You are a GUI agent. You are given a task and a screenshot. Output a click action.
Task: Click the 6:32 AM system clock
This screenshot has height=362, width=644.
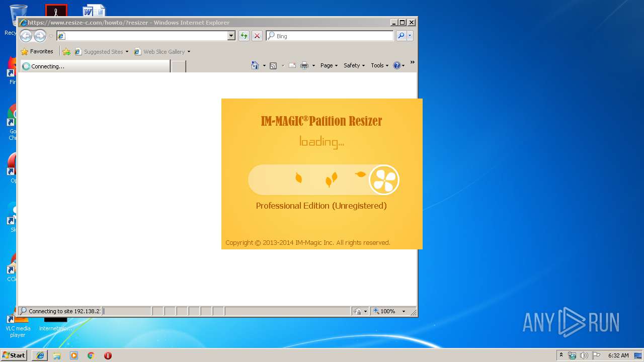pos(618,355)
